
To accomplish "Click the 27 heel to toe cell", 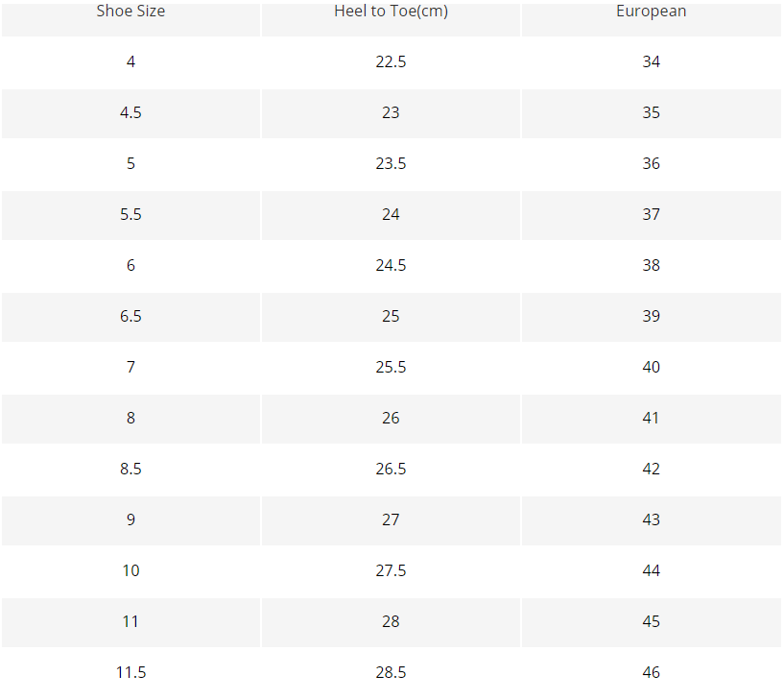I will (391, 520).
